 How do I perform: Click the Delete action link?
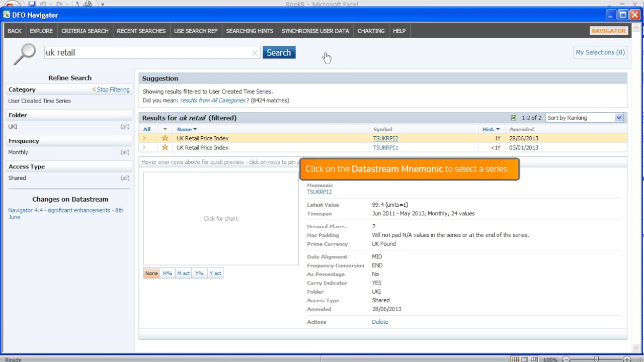(380, 322)
